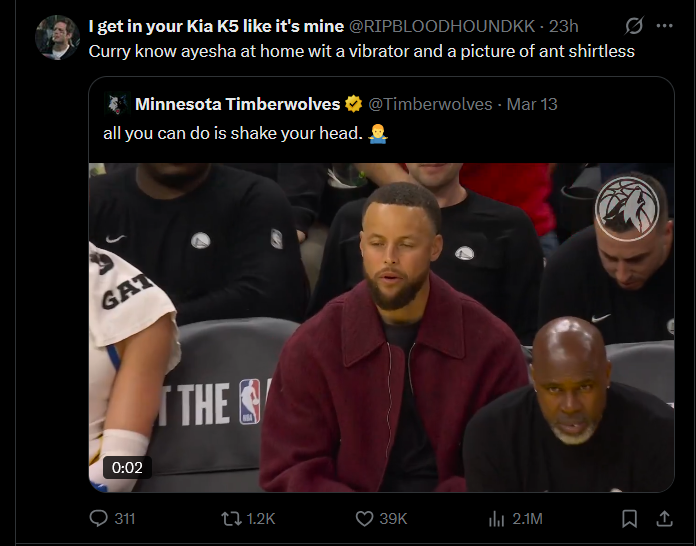The image size is (696, 546).
Task: Like the tweet with 39K likes
Action: pyautogui.click(x=365, y=518)
